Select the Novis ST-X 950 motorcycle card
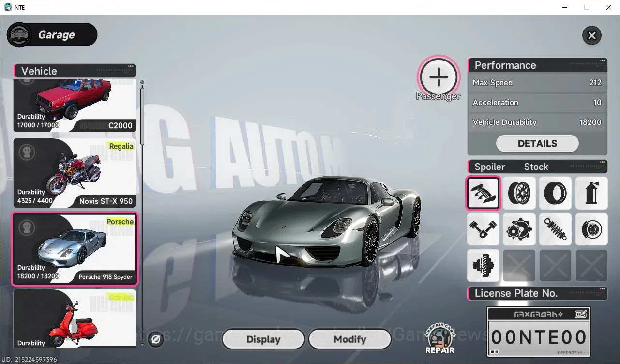 pyautogui.click(x=75, y=173)
